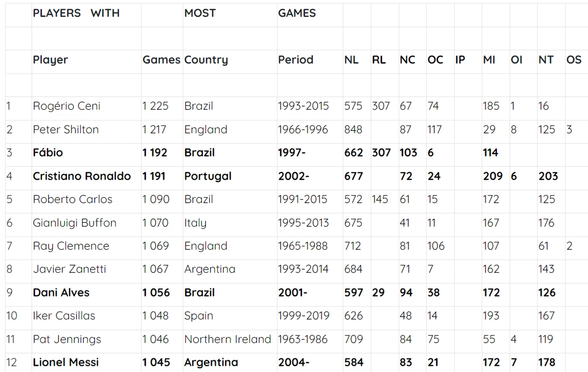Viewport: 588px width, 372px height.
Task: Click Ray Clemence's NL value 712
Action: [357, 246]
